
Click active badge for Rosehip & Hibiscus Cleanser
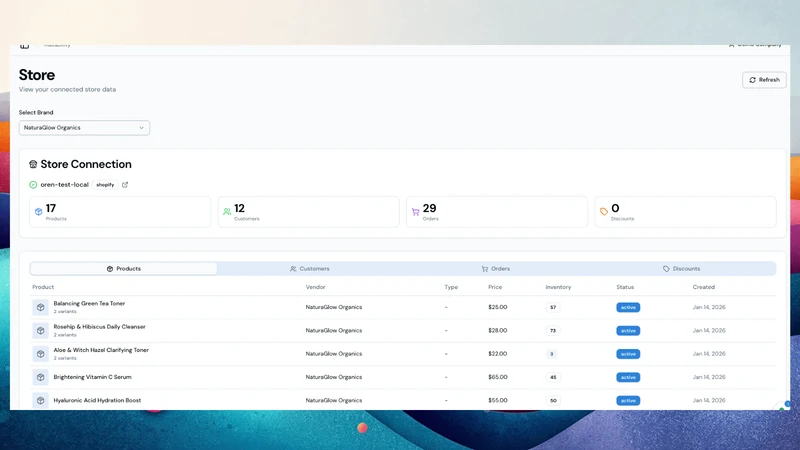[x=628, y=331]
